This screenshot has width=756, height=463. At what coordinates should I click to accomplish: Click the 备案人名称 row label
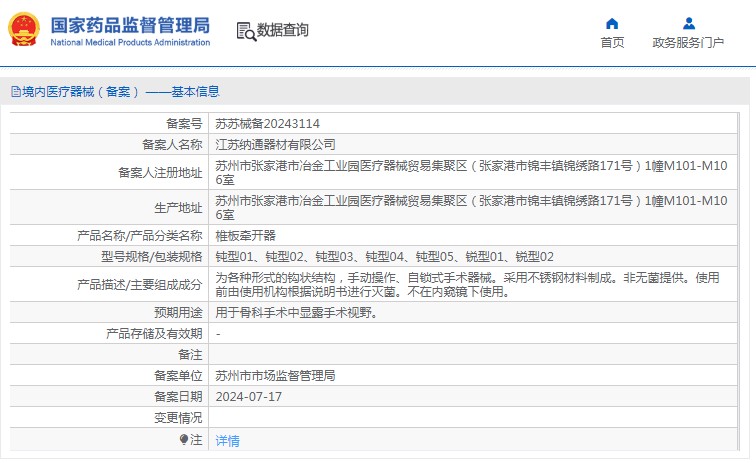172,145
